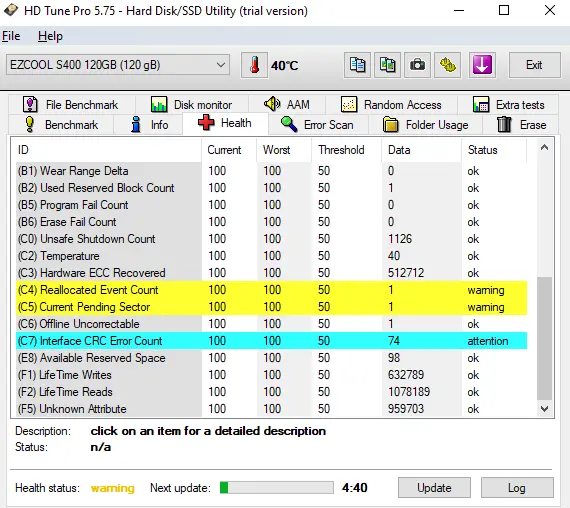Viewport: 570px width, 508px height.
Task: Open the Log button
Action: coord(517,488)
